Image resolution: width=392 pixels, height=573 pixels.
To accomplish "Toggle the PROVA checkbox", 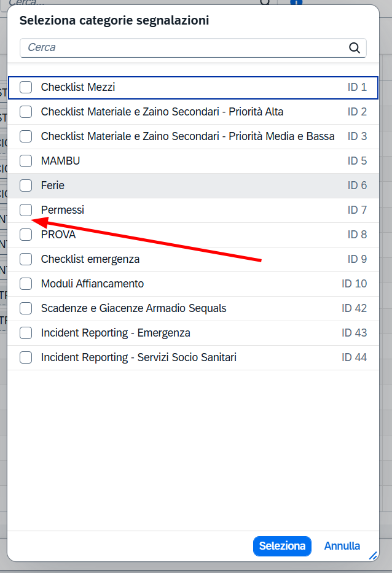I will (x=26, y=235).
